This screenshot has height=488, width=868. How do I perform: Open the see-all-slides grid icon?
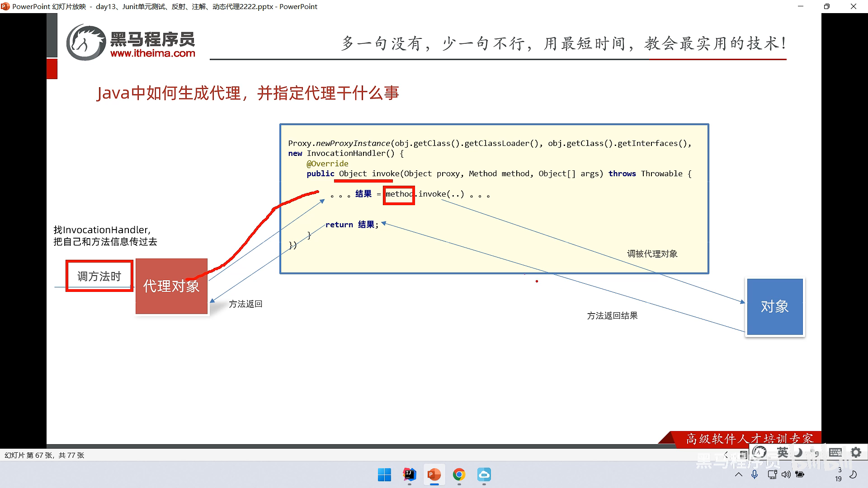point(743,455)
